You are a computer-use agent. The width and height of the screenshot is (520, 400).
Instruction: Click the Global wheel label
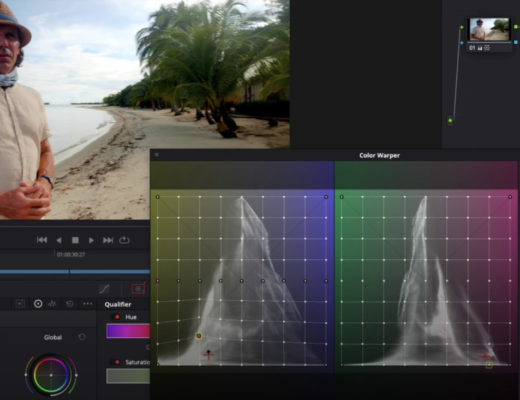click(53, 337)
